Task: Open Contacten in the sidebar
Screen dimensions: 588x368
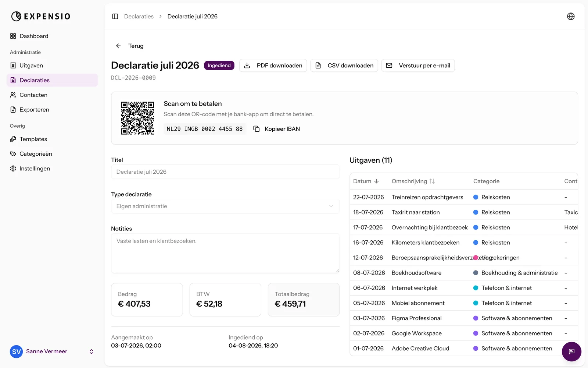Action: coord(52,95)
